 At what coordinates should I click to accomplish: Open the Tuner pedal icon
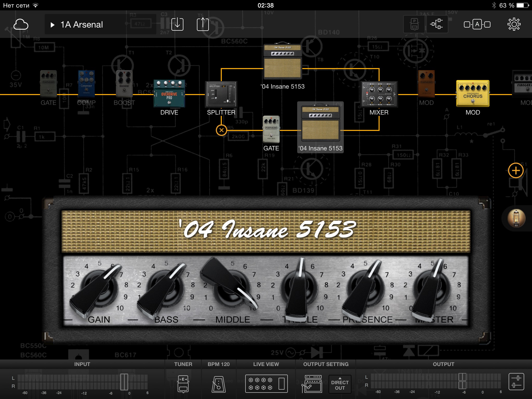[x=183, y=383]
